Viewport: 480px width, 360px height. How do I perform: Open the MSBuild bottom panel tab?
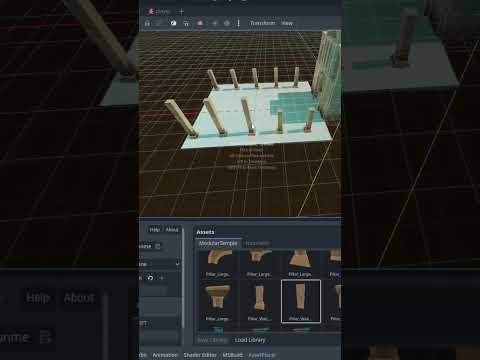tap(233, 355)
